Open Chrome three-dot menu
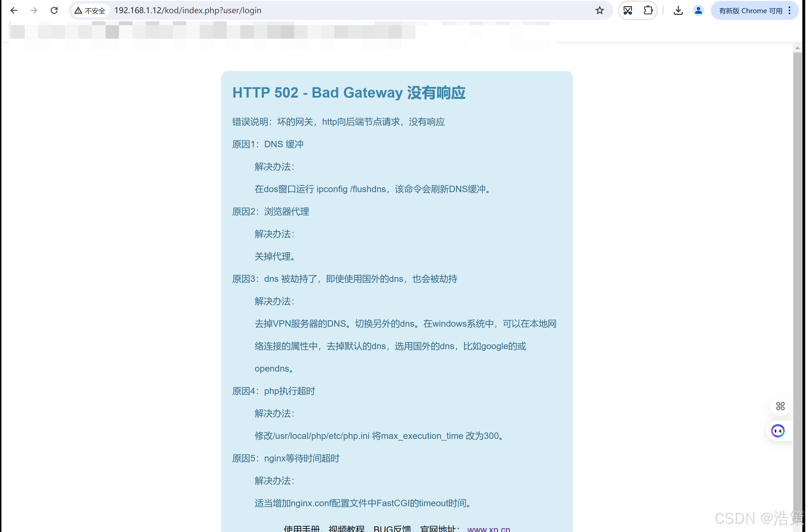The image size is (806, 532). [x=789, y=11]
